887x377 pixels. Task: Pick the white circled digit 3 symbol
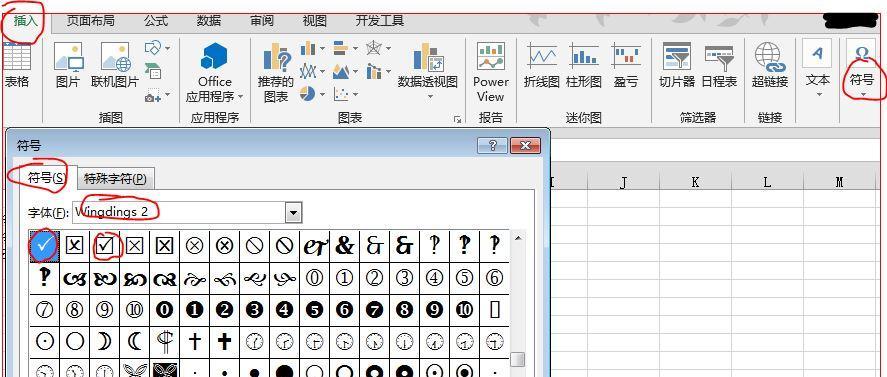pos(404,277)
